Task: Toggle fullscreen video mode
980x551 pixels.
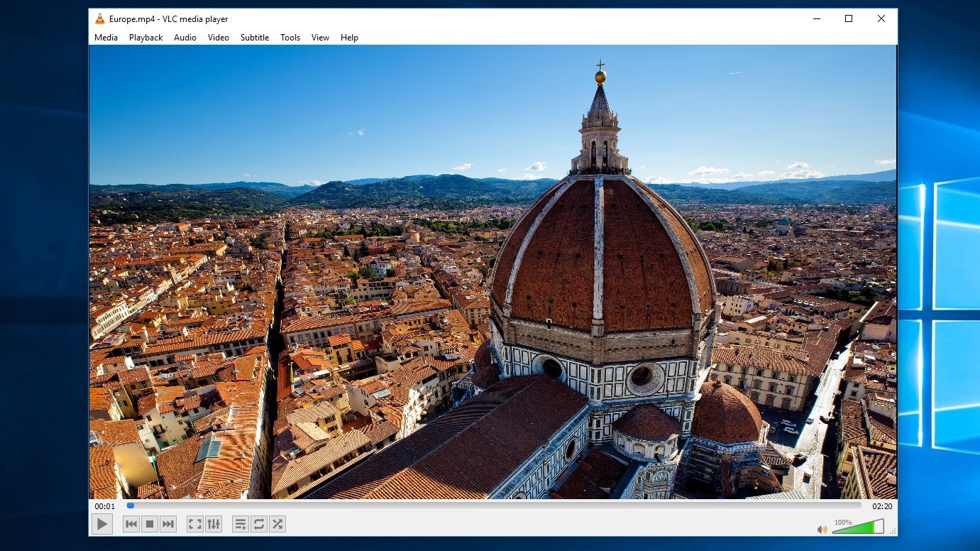Action: point(194,525)
